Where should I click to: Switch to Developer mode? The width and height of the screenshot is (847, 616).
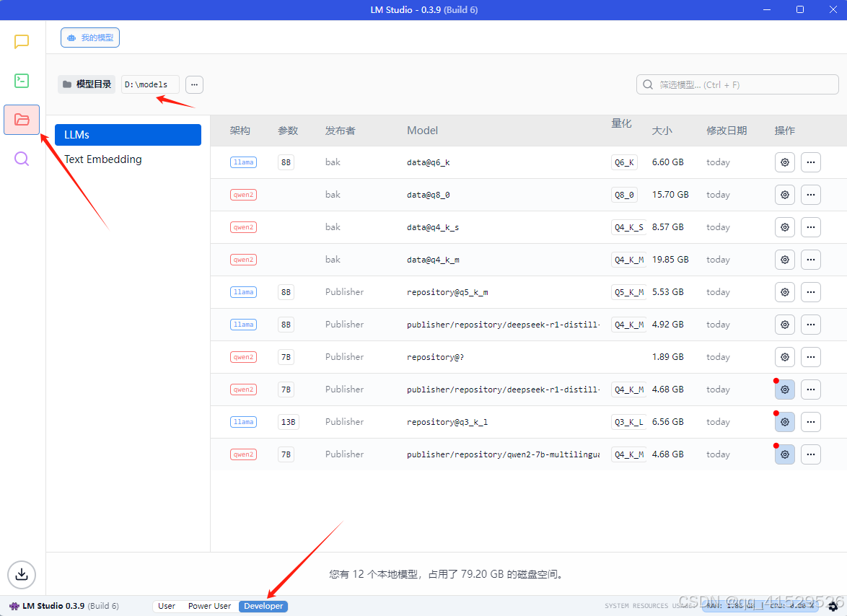pos(263,607)
